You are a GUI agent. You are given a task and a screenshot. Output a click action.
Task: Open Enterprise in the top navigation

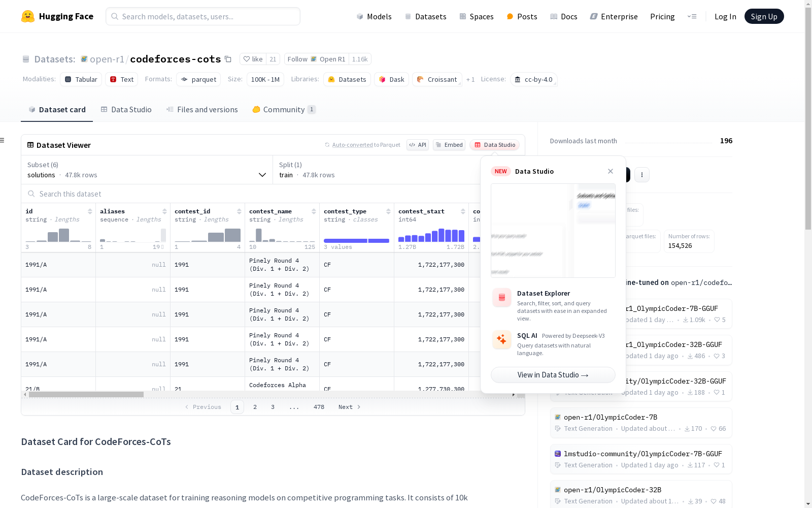(614, 16)
